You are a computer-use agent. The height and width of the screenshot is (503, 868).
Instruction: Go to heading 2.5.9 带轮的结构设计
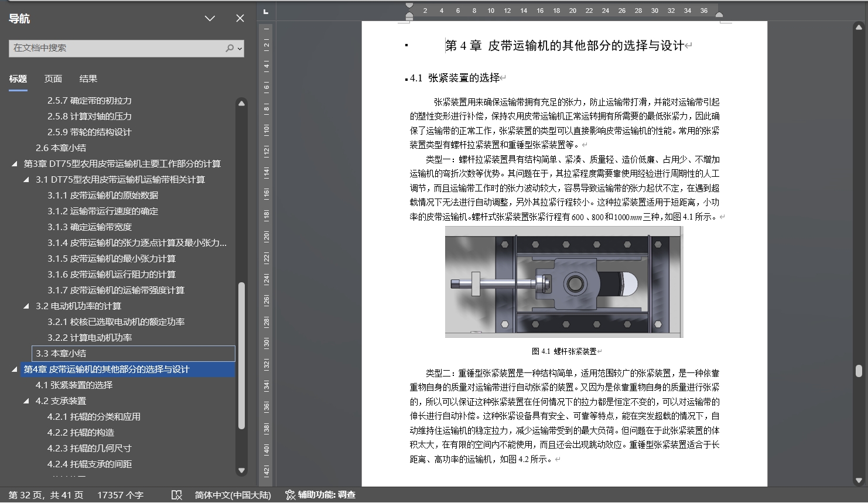pyautogui.click(x=90, y=132)
